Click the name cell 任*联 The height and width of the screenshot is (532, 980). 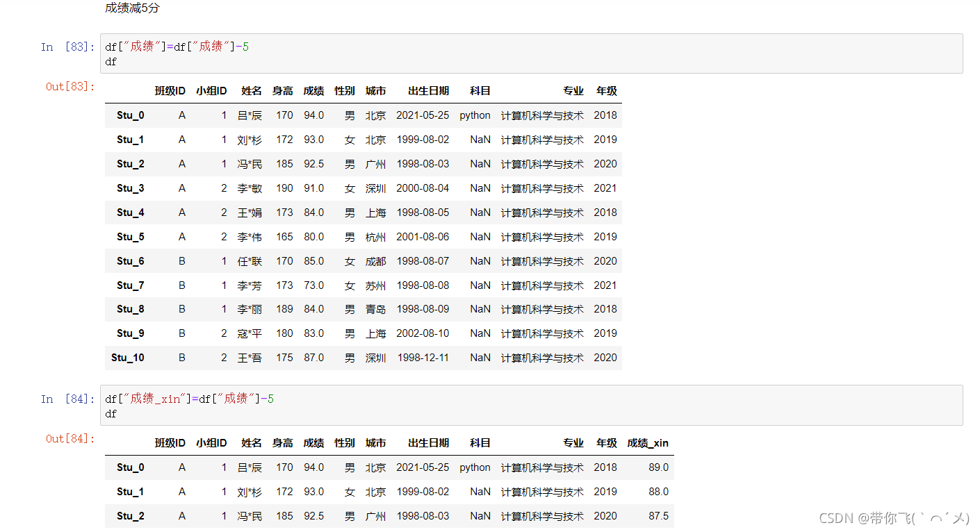250,261
